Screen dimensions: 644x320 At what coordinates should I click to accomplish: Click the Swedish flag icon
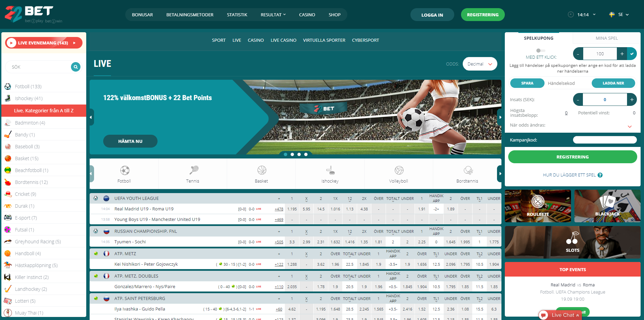pos(612,15)
